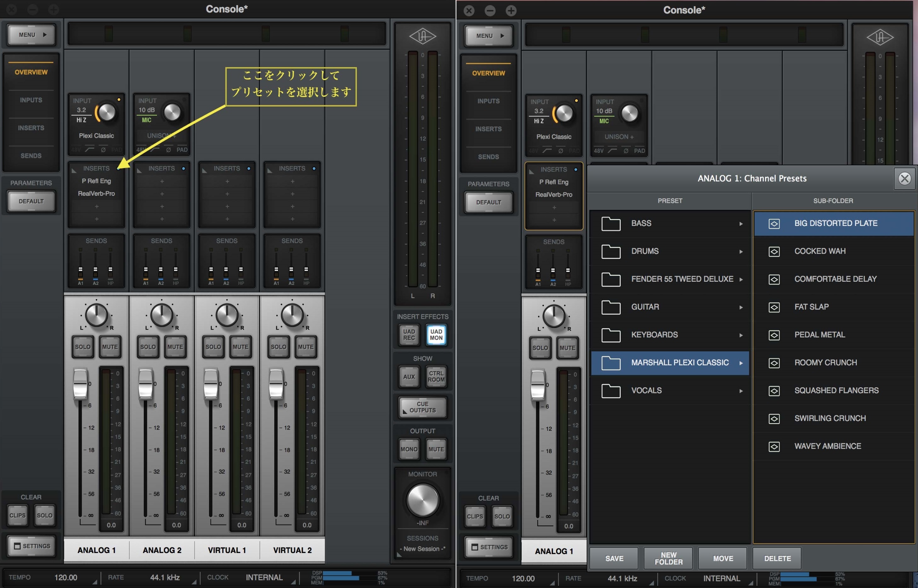
Task: Open the ANALOG 1 inserts preset dot in left window
Action: coord(119,168)
